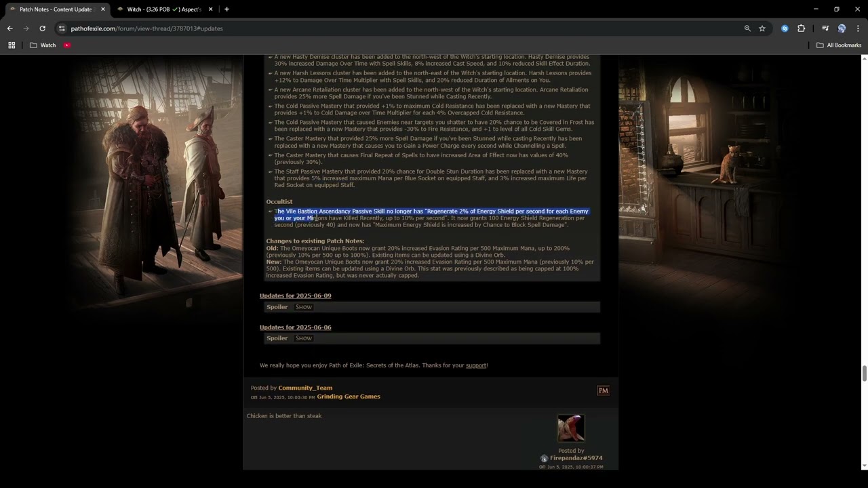Click the Hasty Demise cluster bullet text
Viewport: 868px width, 488px height.
pos(432,60)
